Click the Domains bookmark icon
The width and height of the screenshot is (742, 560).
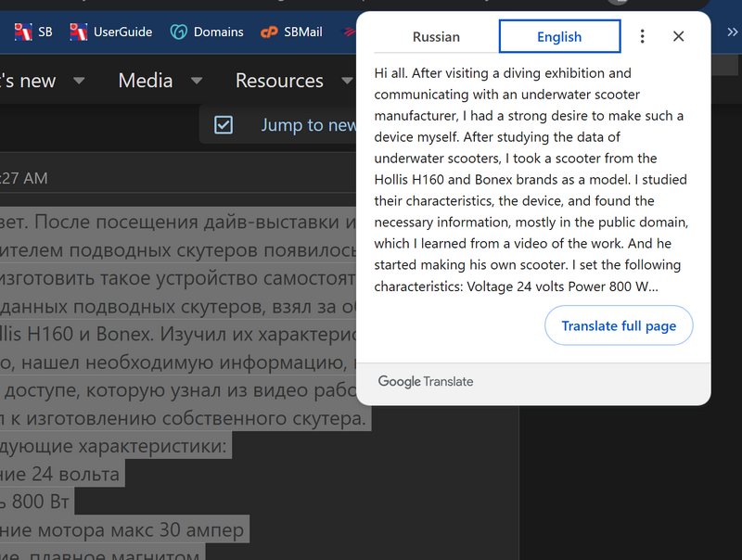coord(179,32)
